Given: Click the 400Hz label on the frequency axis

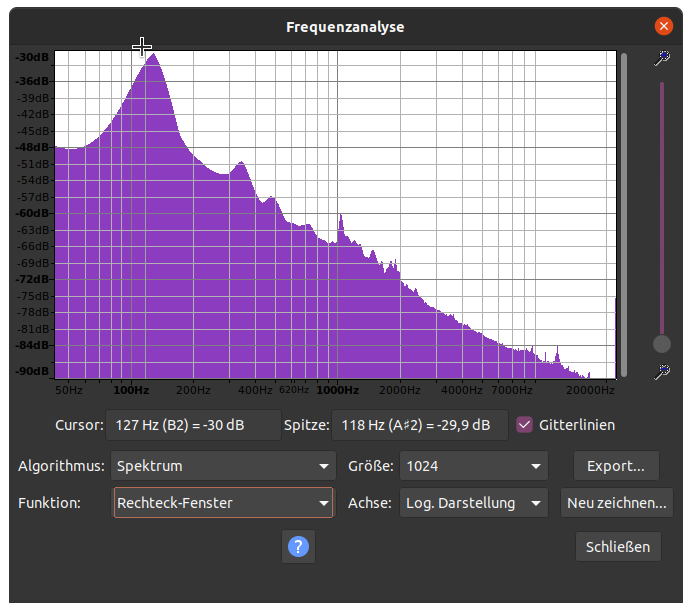Looking at the screenshot, I should tap(255, 390).
